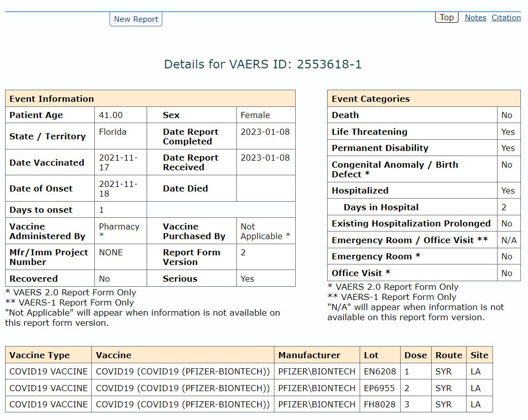
Task: Click the Dose column header
Action: (415, 355)
